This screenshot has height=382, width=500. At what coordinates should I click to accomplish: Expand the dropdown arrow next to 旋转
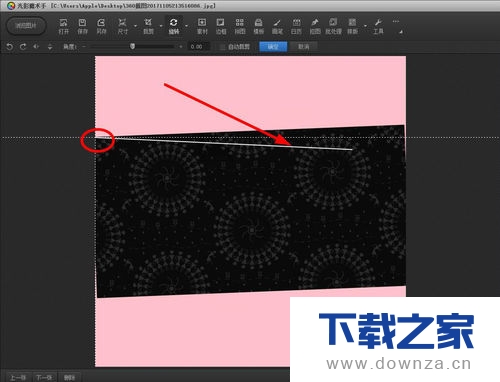coord(186,26)
